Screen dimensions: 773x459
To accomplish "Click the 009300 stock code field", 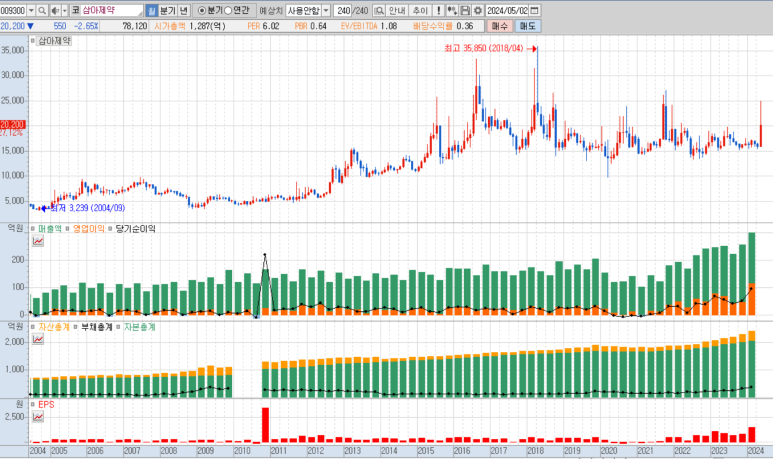I will [x=13, y=10].
